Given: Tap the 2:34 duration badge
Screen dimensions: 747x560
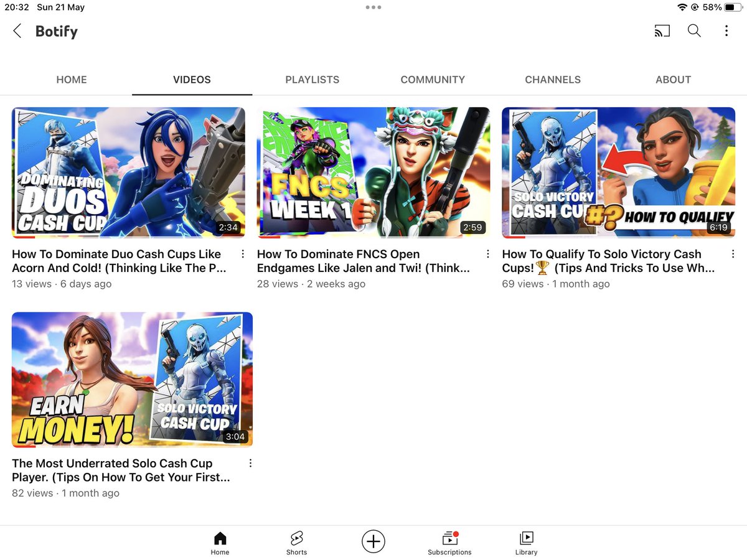Looking at the screenshot, I should 228,227.
